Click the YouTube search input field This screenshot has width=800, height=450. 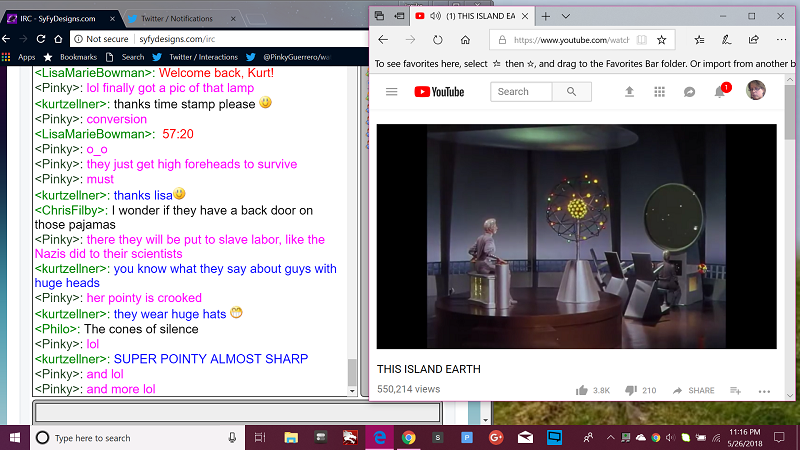point(521,92)
